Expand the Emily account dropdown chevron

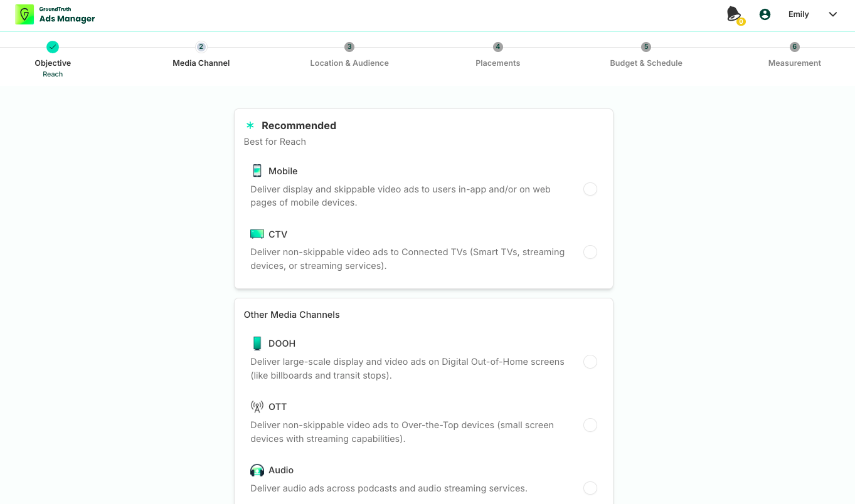pos(833,14)
